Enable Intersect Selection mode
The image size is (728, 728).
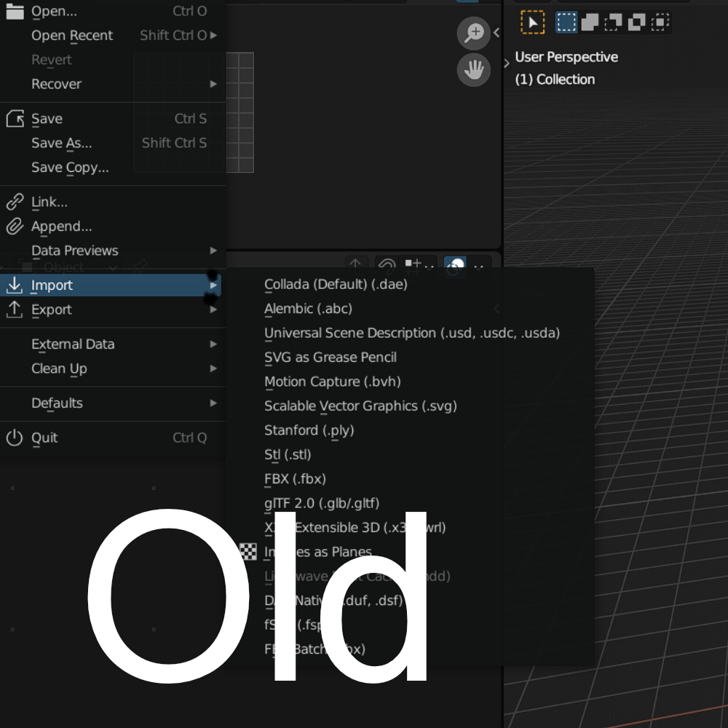(x=660, y=22)
